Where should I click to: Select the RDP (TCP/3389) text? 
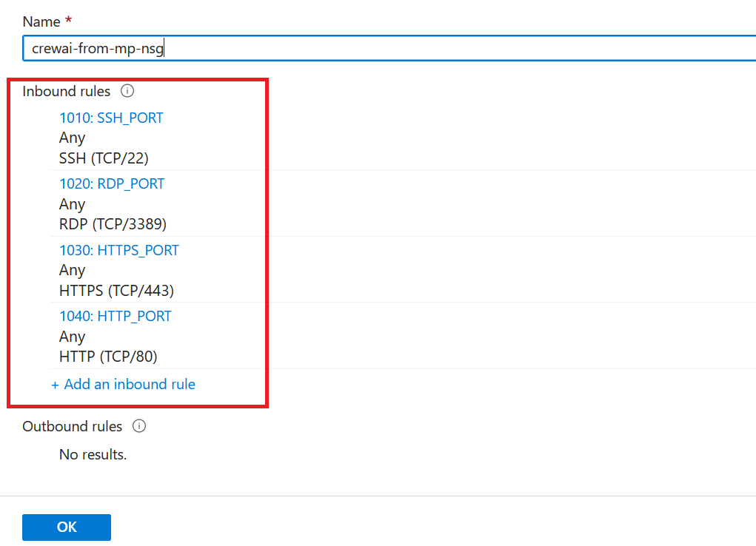[113, 224]
